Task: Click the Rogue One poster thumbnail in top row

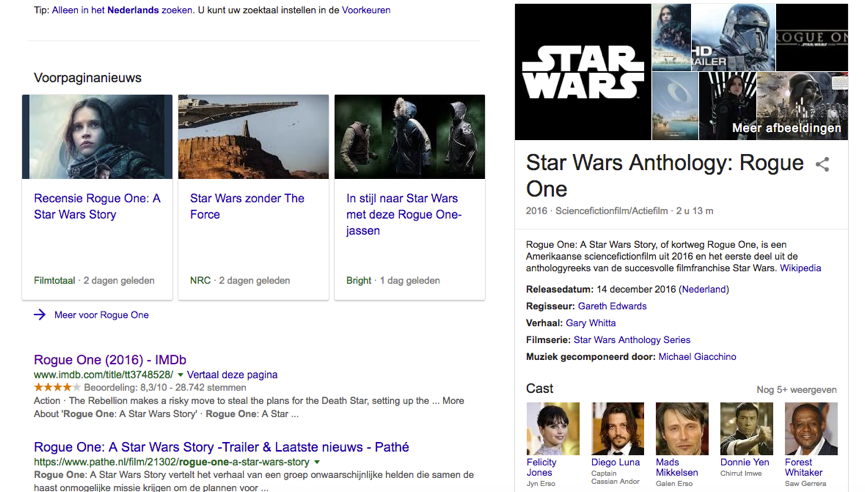Action: tap(671, 37)
